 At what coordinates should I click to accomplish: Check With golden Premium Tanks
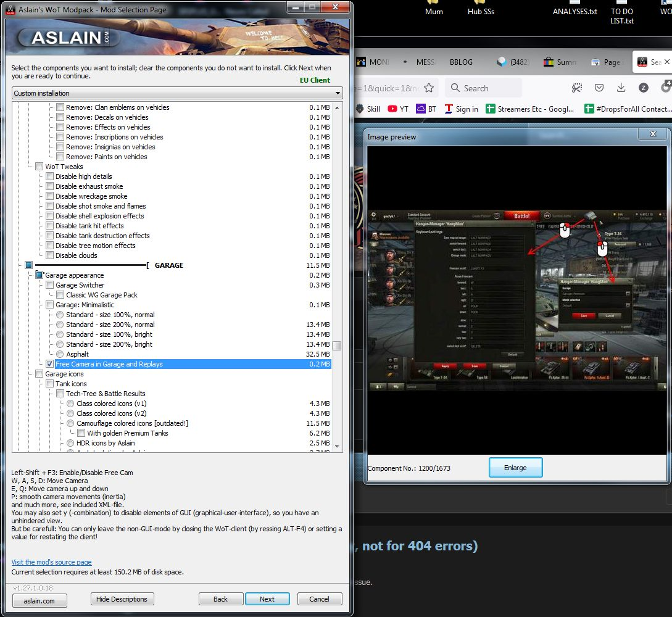(x=81, y=433)
